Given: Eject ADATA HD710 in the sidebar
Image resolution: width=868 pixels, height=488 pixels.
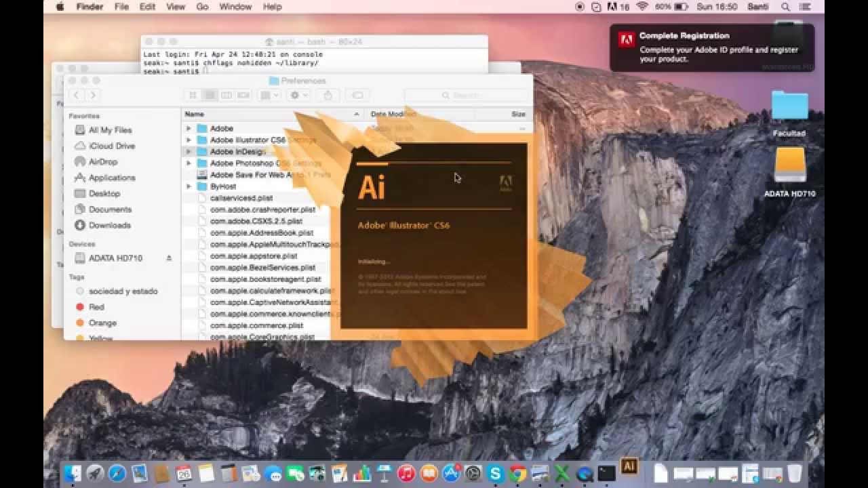Looking at the screenshot, I should click(169, 258).
